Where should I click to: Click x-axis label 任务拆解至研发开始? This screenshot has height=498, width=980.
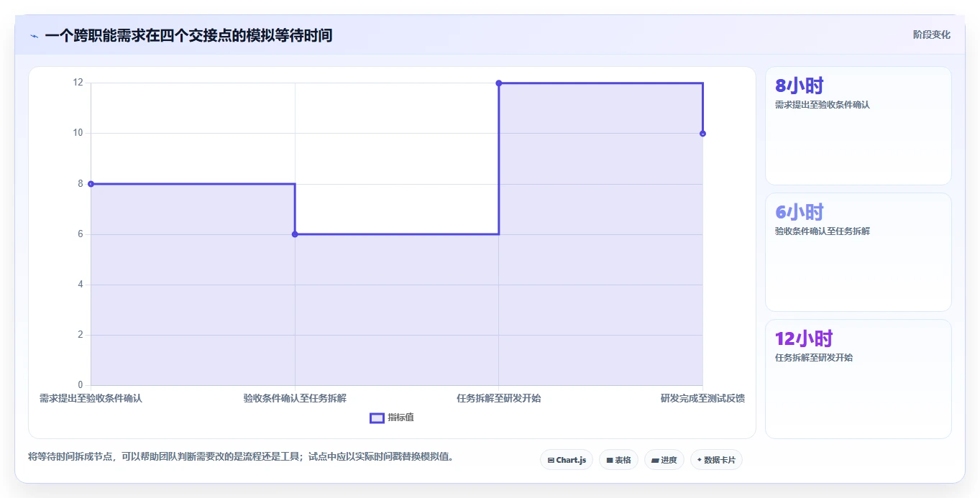498,398
